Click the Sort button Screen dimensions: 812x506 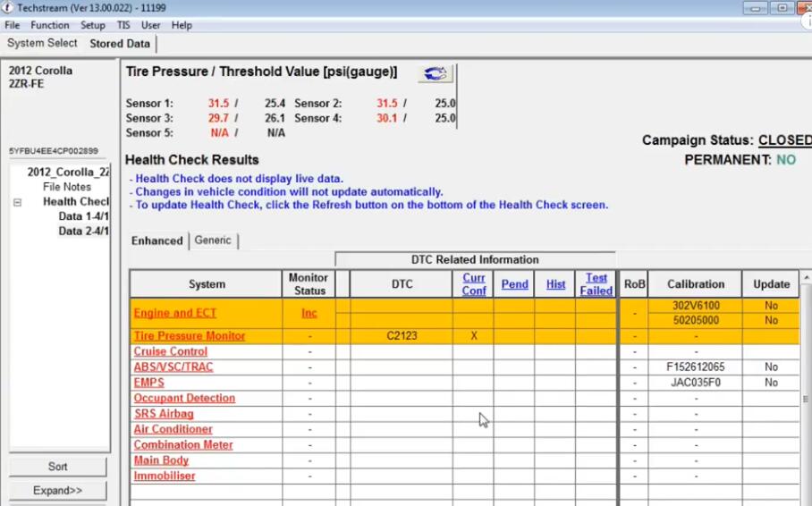tap(57, 466)
